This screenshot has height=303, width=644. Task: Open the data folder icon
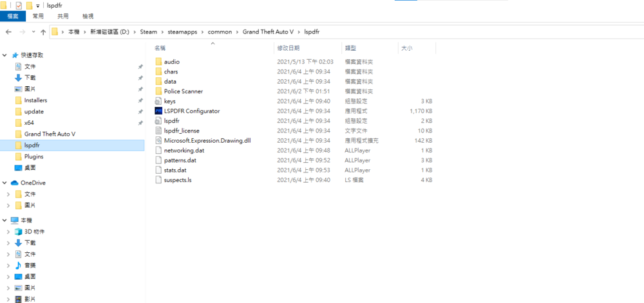point(159,81)
